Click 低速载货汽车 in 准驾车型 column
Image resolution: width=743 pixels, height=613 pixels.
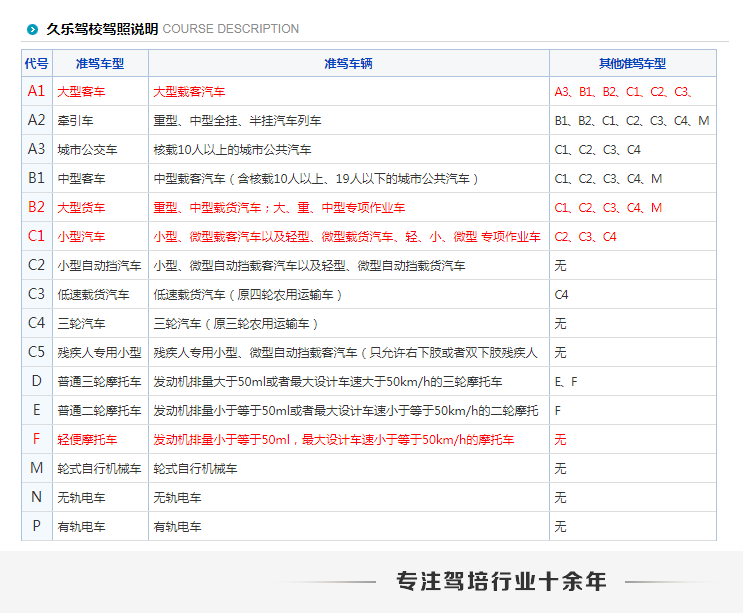point(100,295)
